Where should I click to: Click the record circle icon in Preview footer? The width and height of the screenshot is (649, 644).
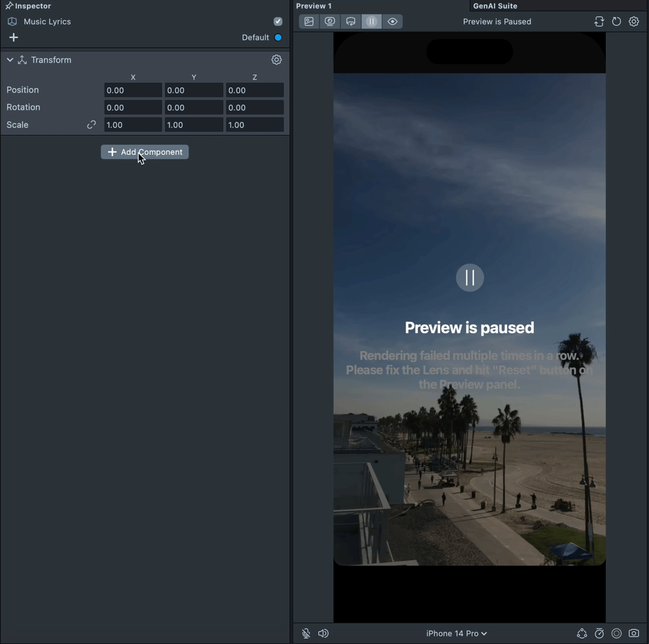click(617, 633)
